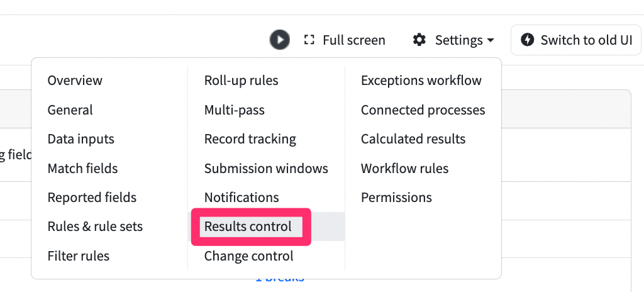Open Roll-up rules settings

point(241,80)
